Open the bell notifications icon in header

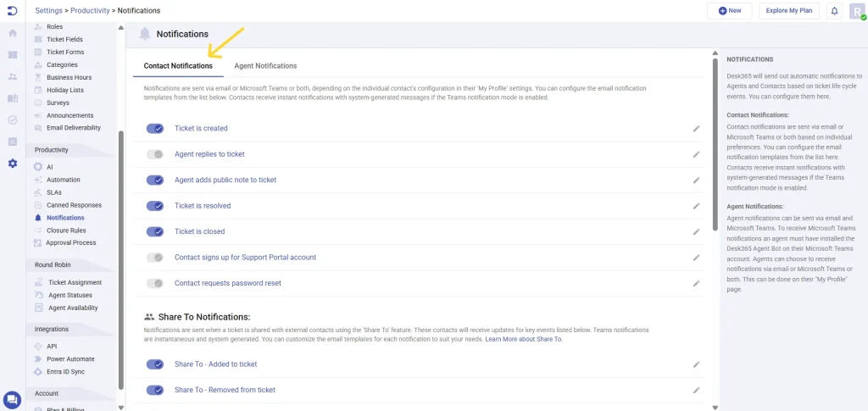[x=834, y=10]
